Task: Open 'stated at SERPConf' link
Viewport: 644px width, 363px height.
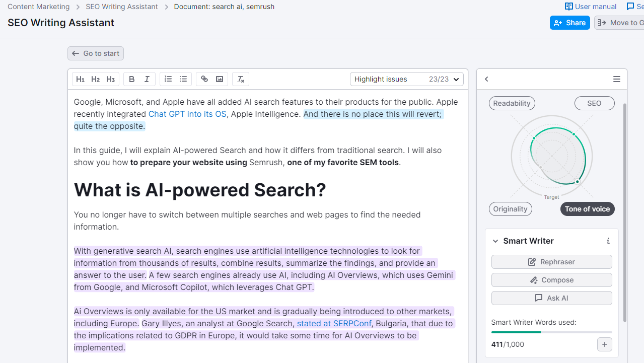Action: (x=334, y=323)
